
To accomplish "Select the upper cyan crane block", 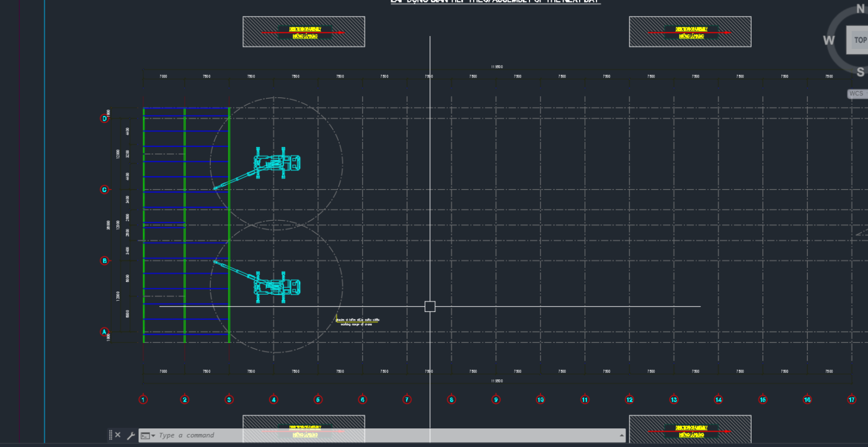I will [277, 164].
